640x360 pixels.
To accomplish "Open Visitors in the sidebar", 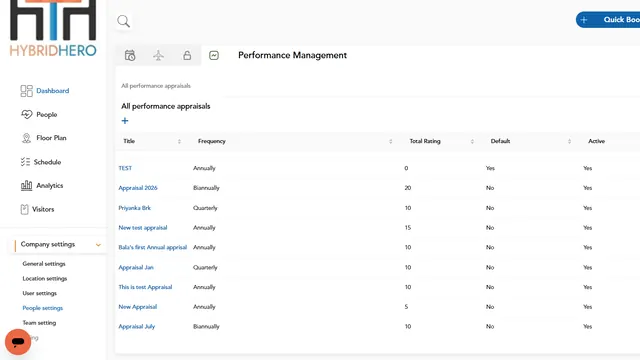I will (x=43, y=209).
